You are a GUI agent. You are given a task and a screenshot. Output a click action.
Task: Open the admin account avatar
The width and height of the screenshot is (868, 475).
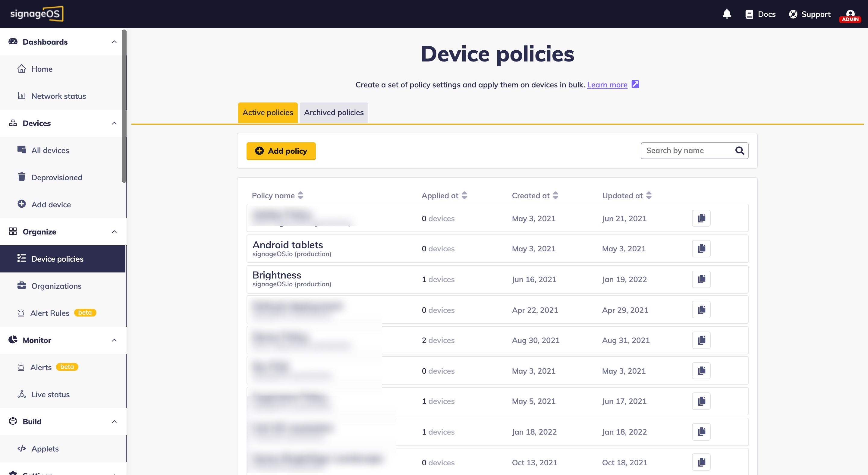click(x=850, y=15)
